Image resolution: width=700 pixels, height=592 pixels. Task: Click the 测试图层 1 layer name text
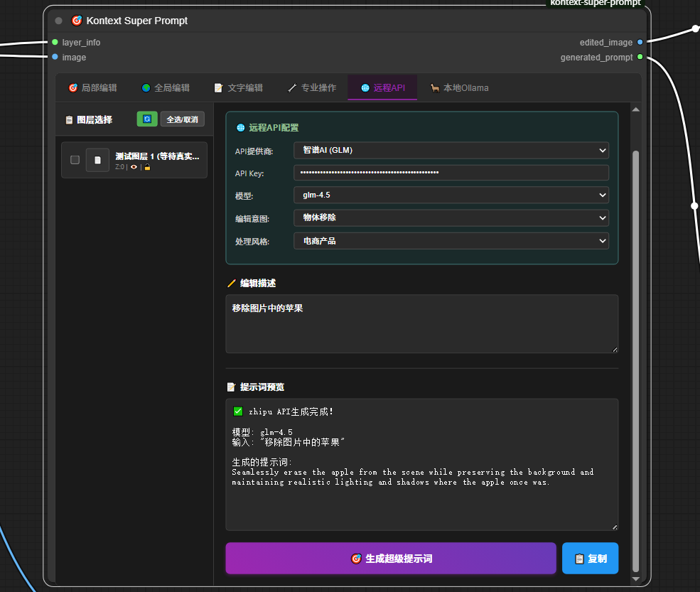(x=157, y=156)
